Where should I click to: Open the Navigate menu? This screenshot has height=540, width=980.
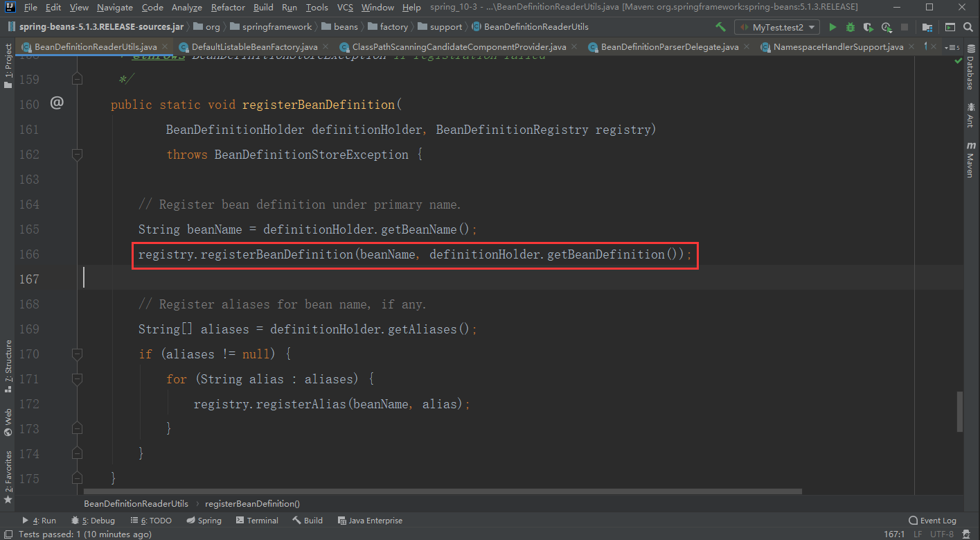point(115,8)
